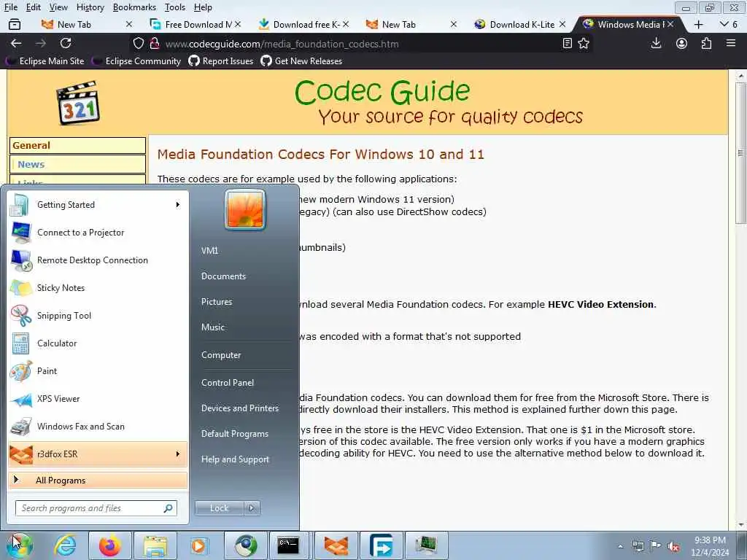
Task: Click the 321 clapperboard Codec Guide logo
Action: 78,103
